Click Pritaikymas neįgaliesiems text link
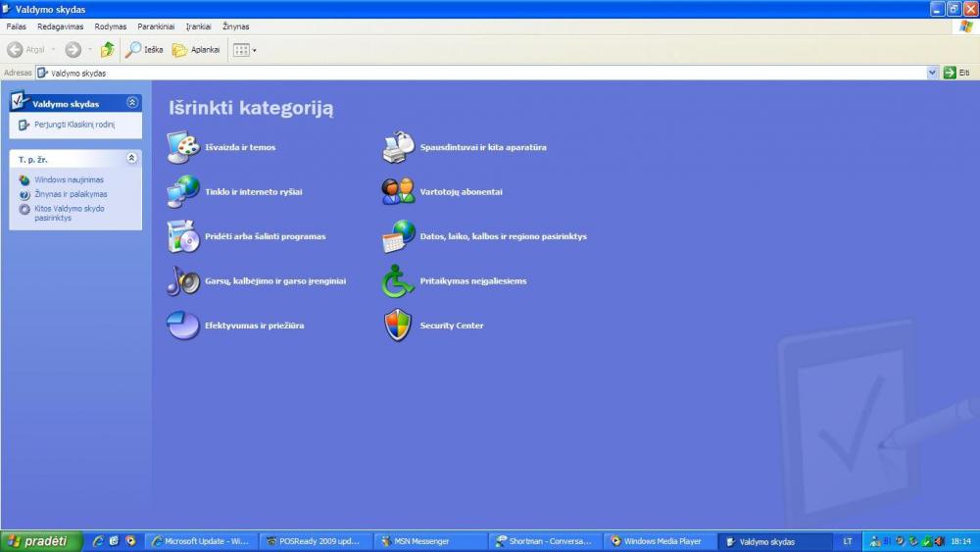The height and width of the screenshot is (552, 980). 473,280
